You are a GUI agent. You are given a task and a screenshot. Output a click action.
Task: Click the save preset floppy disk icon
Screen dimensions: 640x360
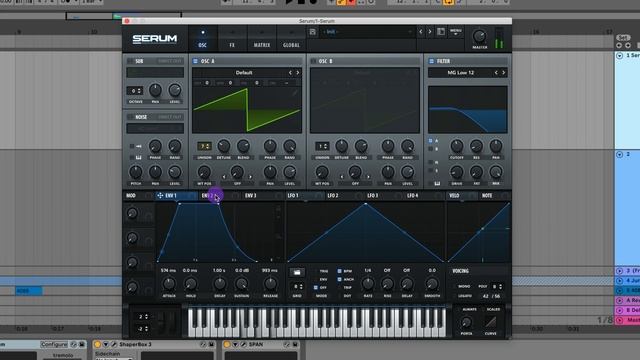[313, 32]
